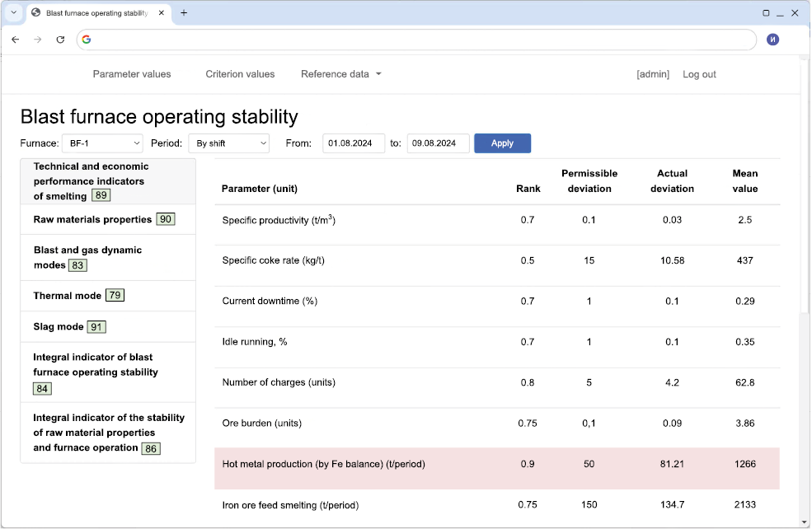Go to Parameter values page
Viewport: 812px width, 529px height.
point(132,74)
